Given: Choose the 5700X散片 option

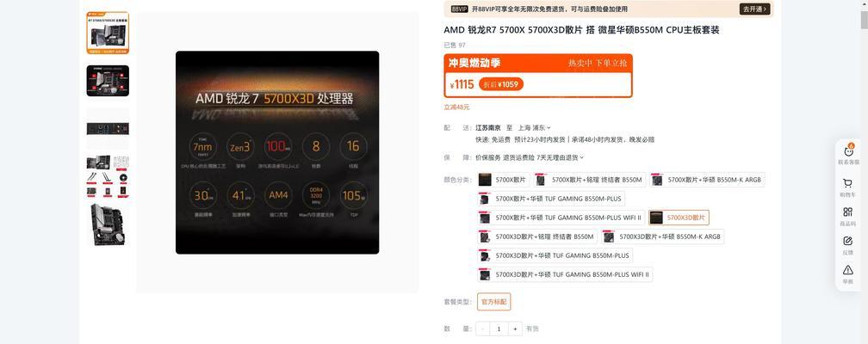Looking at the screenshot, I should click(503, 180).
